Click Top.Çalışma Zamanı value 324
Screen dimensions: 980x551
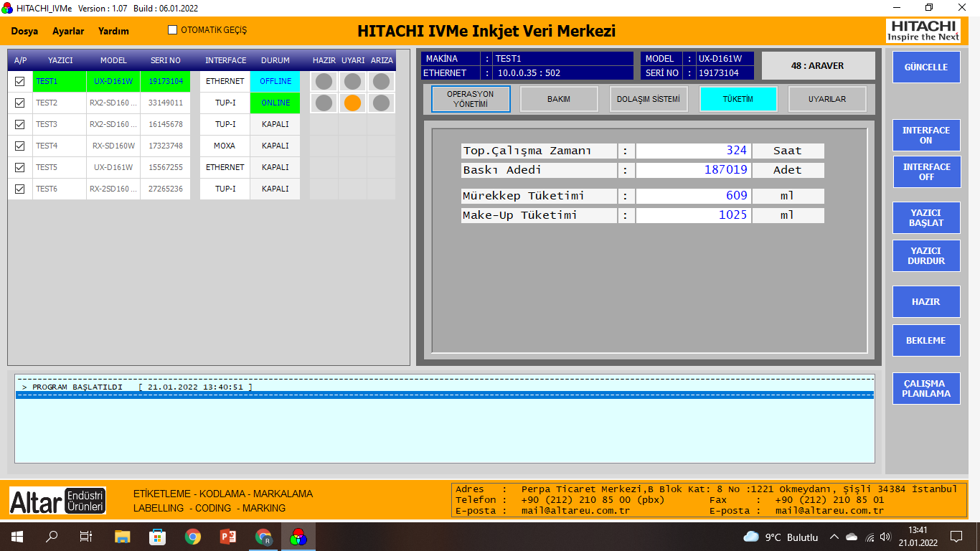coord(694,151)
